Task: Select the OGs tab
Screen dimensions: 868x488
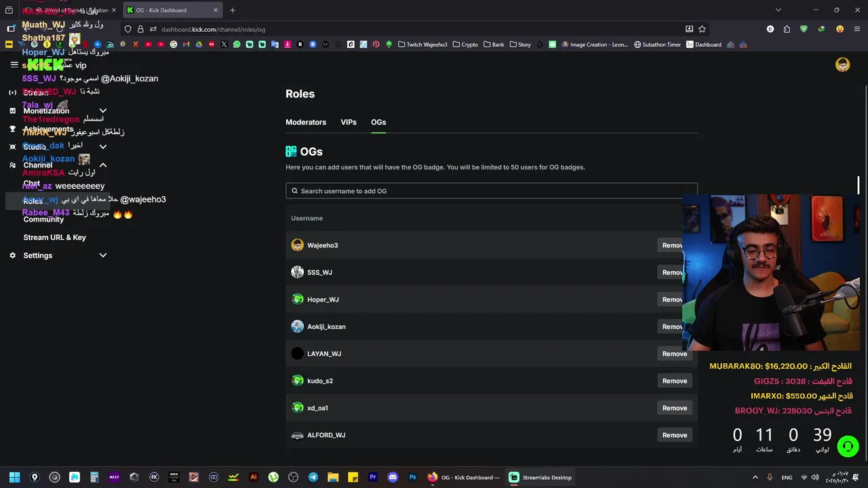Action: (378, 122)
